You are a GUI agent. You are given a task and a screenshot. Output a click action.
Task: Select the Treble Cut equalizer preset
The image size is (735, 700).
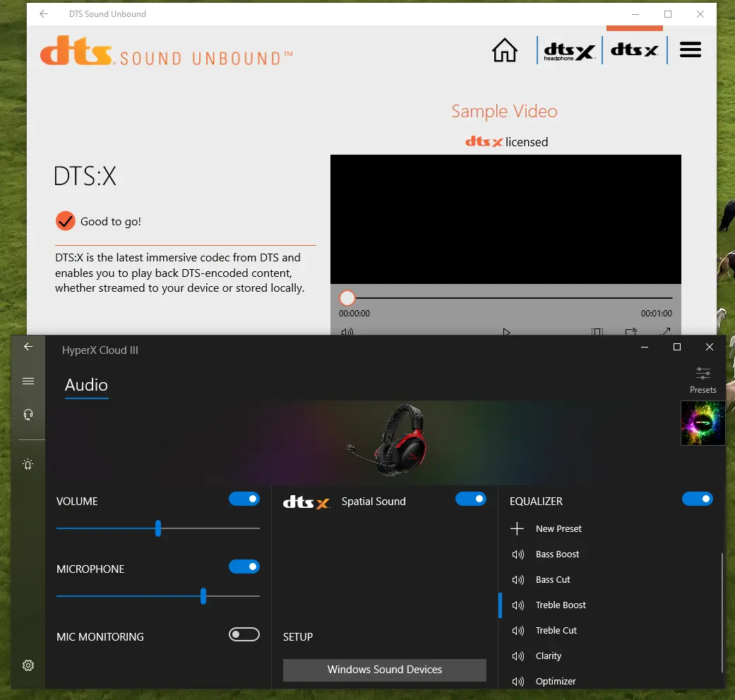(611, 630)
